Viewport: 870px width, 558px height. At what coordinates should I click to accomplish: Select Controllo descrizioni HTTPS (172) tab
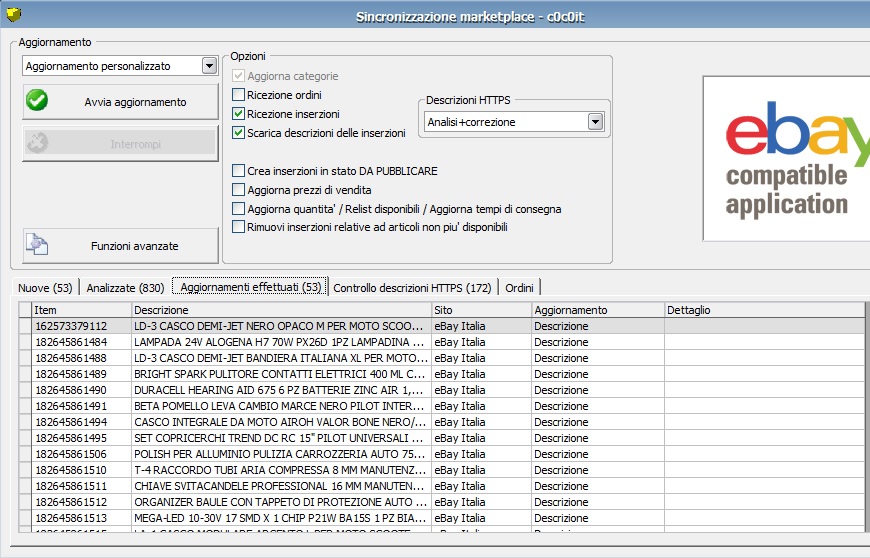412,288
